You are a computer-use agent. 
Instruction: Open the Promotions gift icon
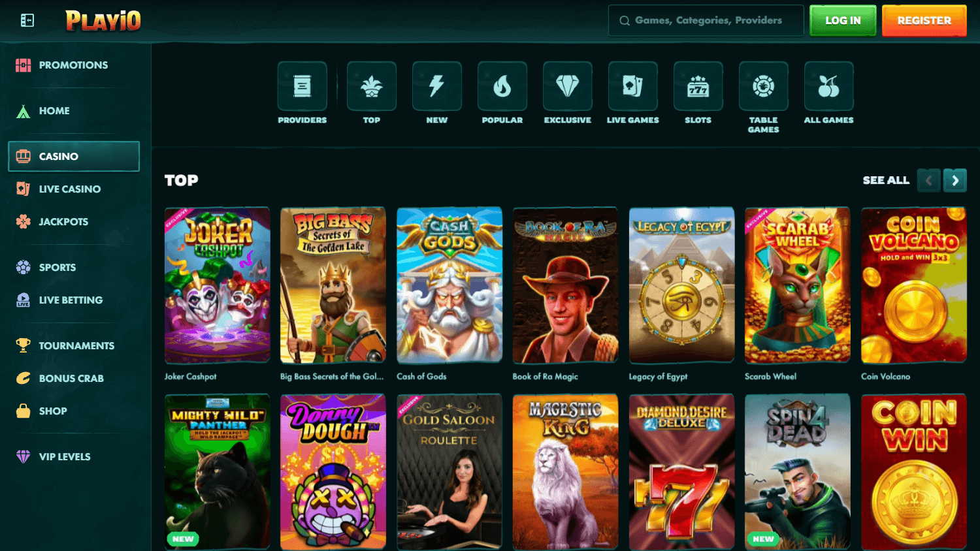(x=24, y=65)
